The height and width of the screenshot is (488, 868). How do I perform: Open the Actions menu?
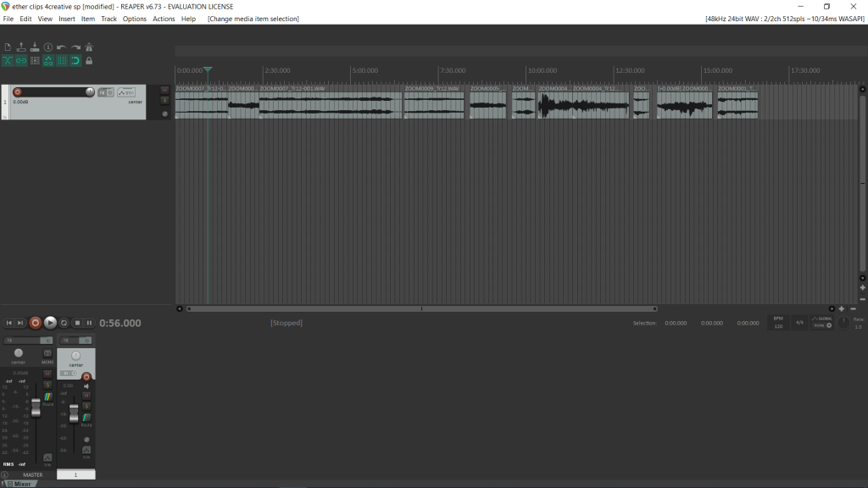pyautogui.click(x=164, y=19)
